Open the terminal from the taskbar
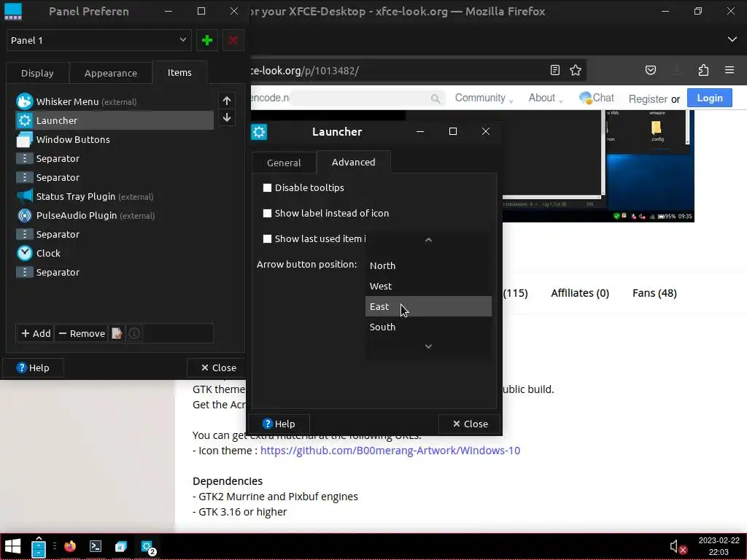 click(96, 546)
